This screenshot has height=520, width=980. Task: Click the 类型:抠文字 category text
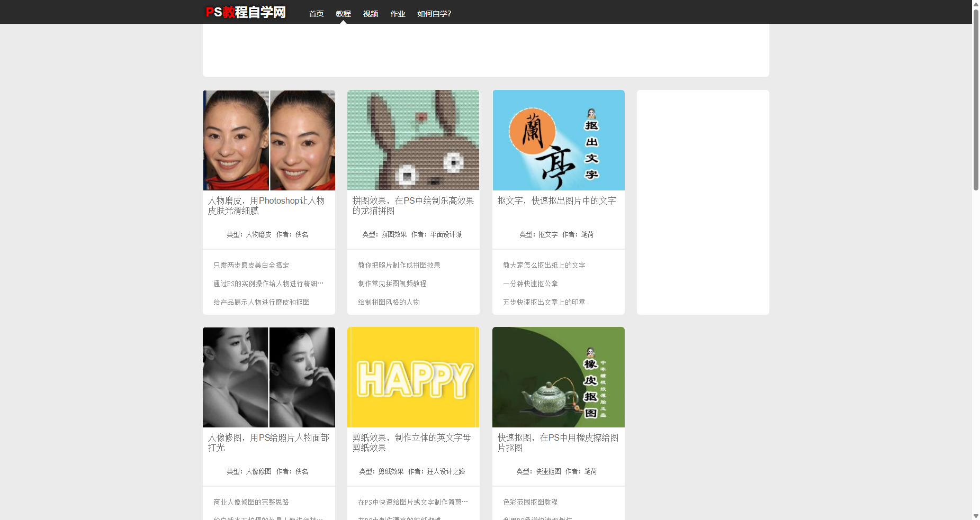coord(538,234)
